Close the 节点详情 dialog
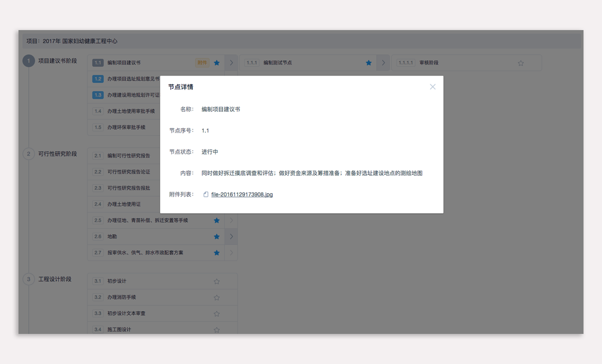 click(x=432, y=87)
